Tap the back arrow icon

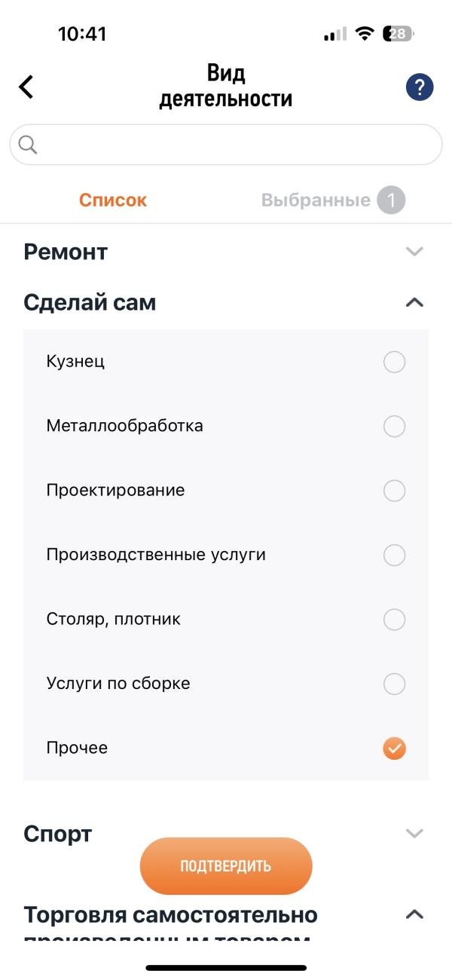(x=26, y=87)
